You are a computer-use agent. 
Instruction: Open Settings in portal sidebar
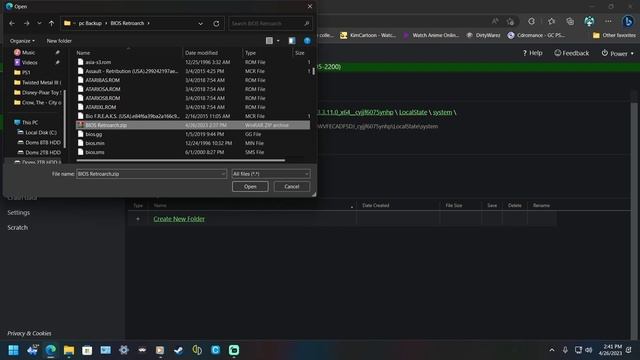[x=19, y=213]
